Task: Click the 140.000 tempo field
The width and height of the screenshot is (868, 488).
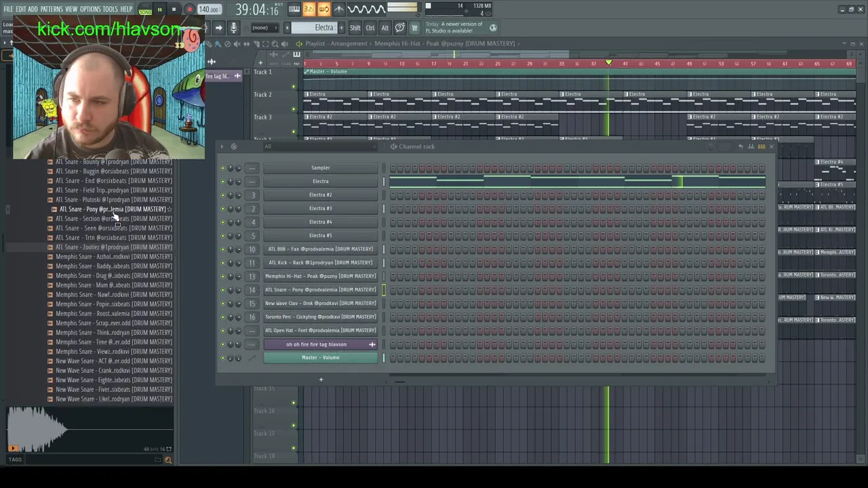Action: (209, 9)
